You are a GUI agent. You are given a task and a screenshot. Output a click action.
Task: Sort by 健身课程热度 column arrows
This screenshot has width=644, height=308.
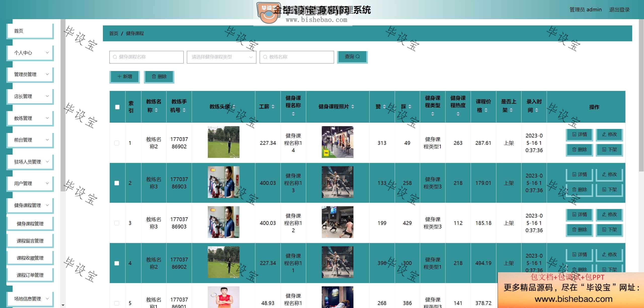click(458, 114)
